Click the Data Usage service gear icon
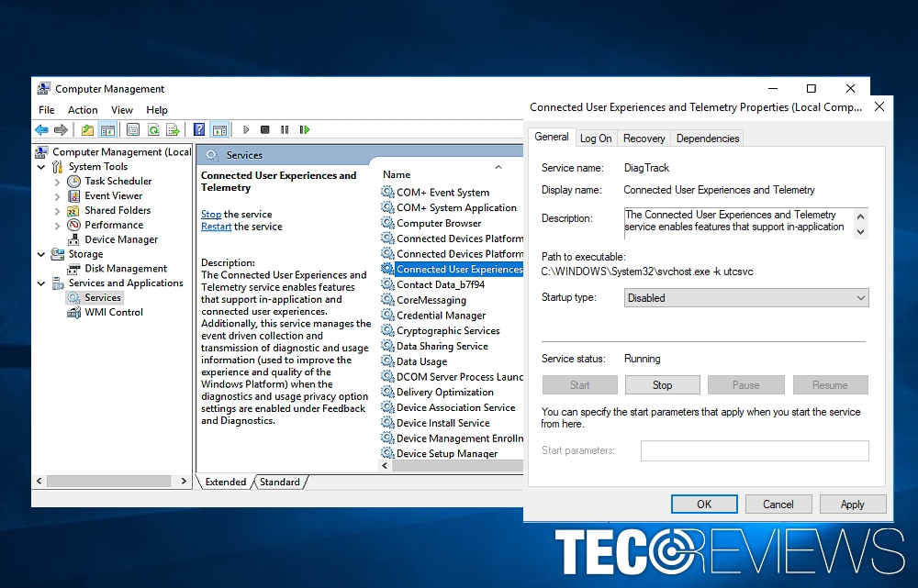 (387, 361)
